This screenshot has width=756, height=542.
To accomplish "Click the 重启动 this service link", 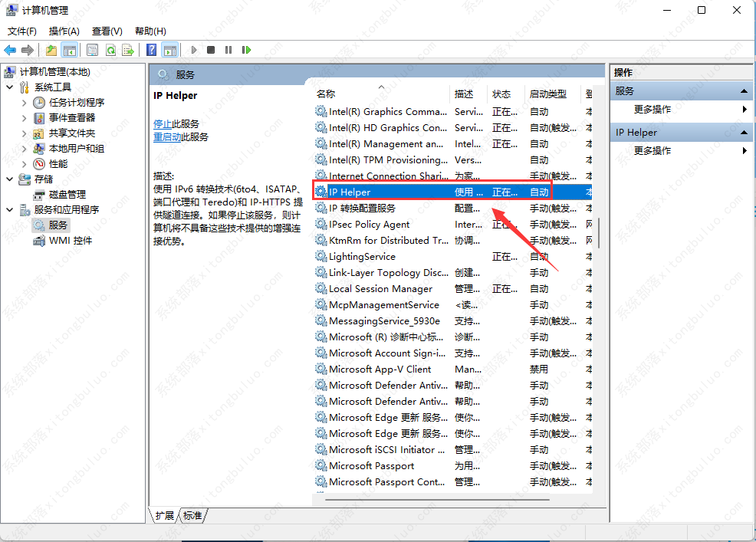I will pyautogui.click(x=167, y=137).
